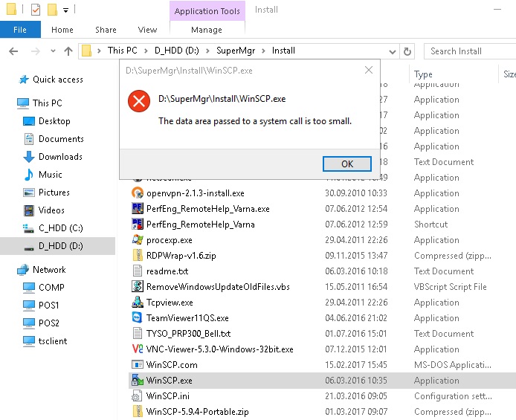Open the File ribbon tab
The width and height of the screenshot is (516, 420).
click(20, 30)
